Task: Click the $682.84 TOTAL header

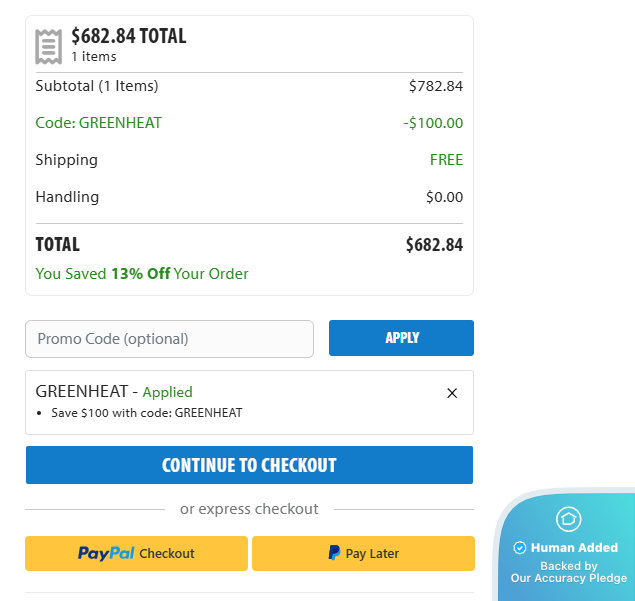Action: point(128,36)
